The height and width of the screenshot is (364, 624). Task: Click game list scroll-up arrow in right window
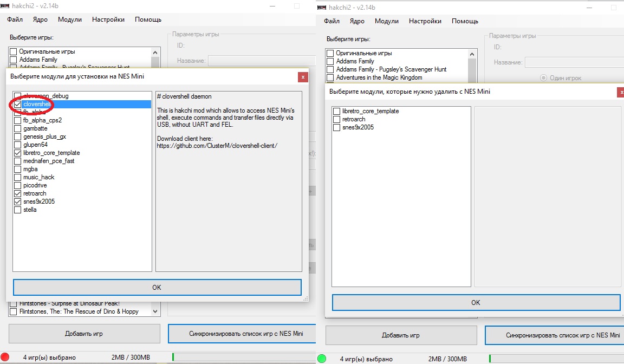472,54
